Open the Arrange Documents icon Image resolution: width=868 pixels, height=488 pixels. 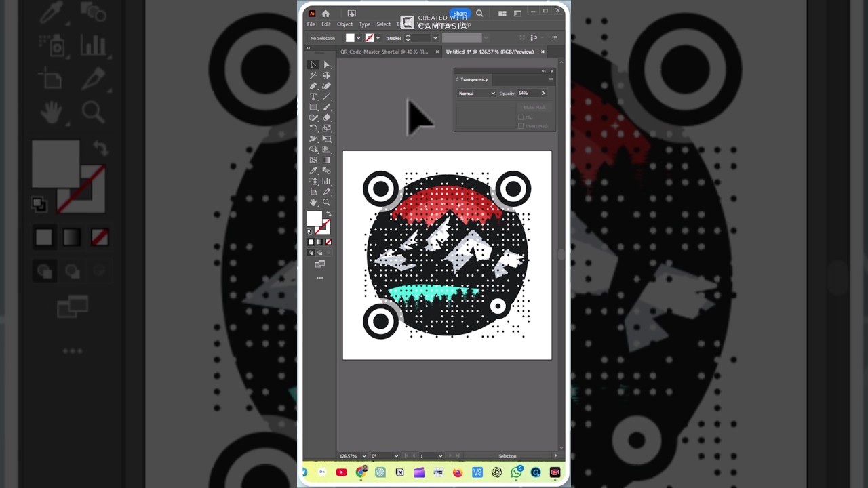coord(502,13)
